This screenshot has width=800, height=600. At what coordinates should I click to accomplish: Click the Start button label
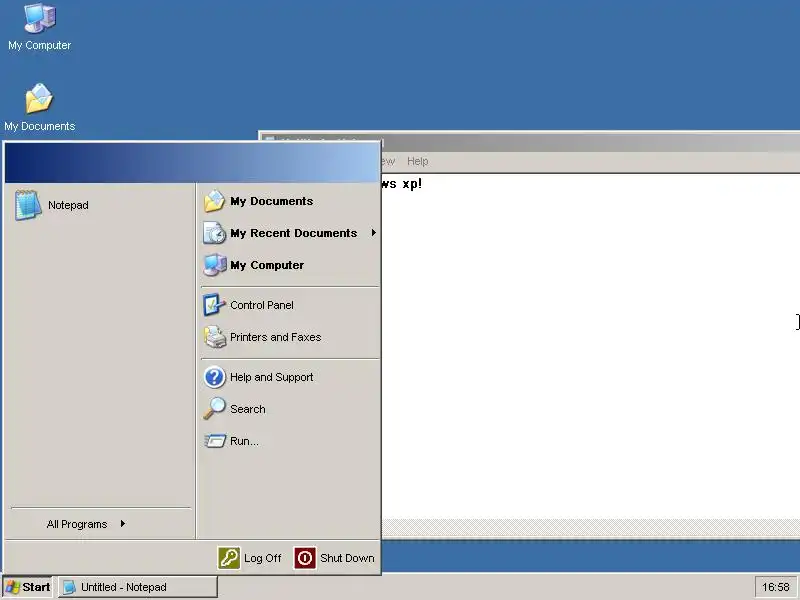[x=36, y=587]
